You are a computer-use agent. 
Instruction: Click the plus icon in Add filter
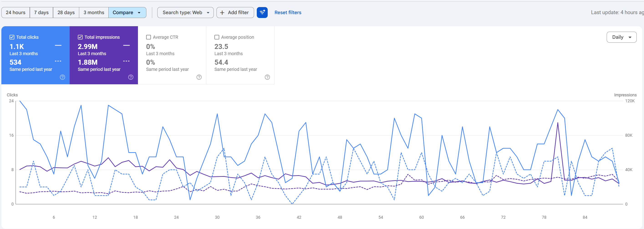222,13
